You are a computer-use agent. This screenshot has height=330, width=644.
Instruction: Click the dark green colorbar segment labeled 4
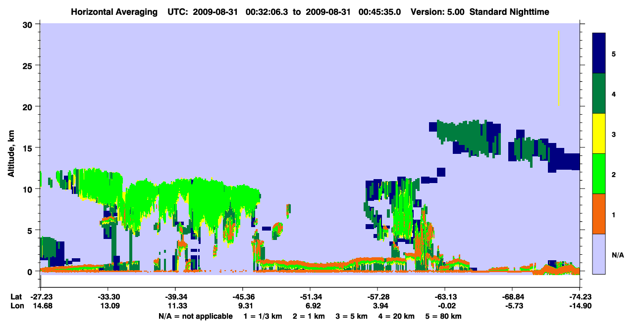tap(599, 94)
